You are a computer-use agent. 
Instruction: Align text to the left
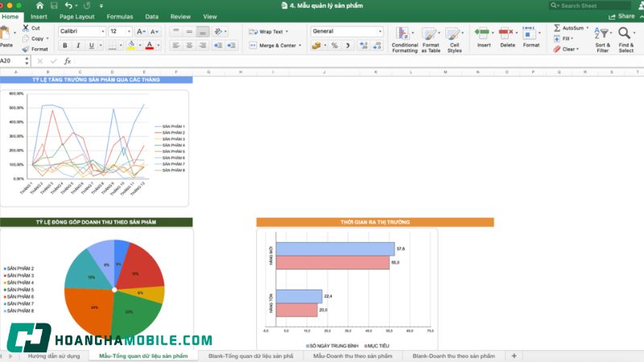[175, 46]
